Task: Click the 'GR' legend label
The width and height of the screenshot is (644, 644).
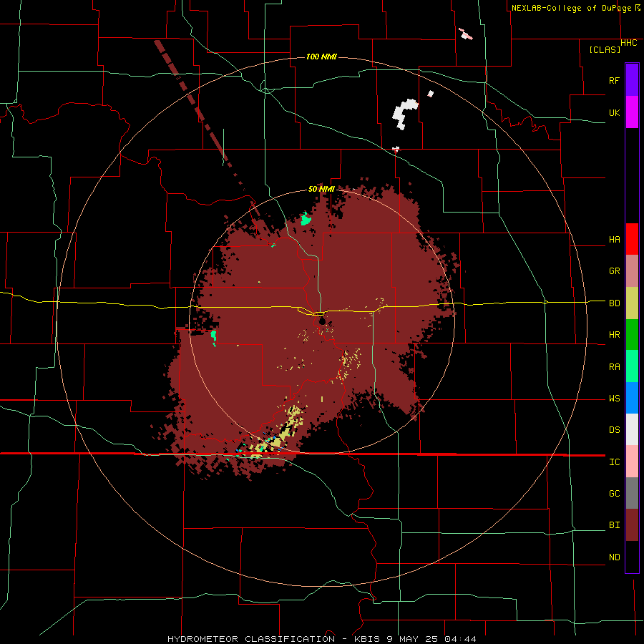Action: pyautogui.click(x=614, y=271)
